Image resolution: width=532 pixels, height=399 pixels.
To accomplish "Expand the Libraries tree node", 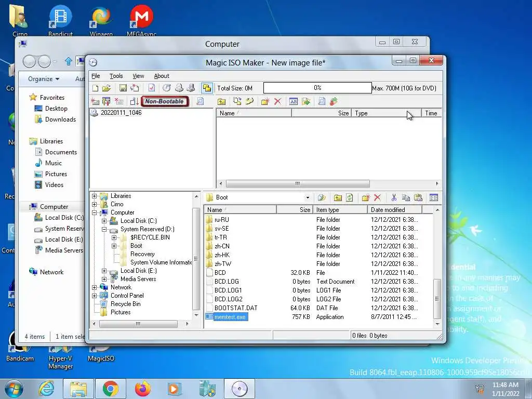I will click(95, 196).
